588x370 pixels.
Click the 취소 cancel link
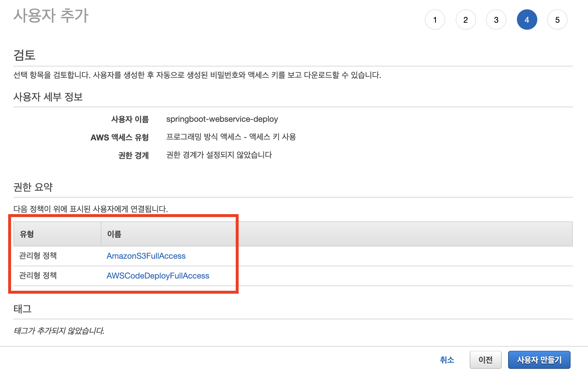pyautogui.click(x=447, y=360)
